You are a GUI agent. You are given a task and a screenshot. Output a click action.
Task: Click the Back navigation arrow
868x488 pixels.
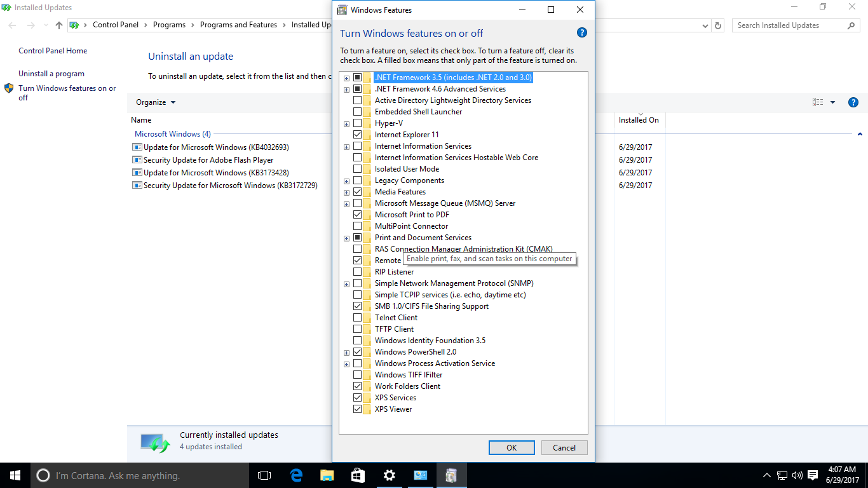(x=13, y=25)
